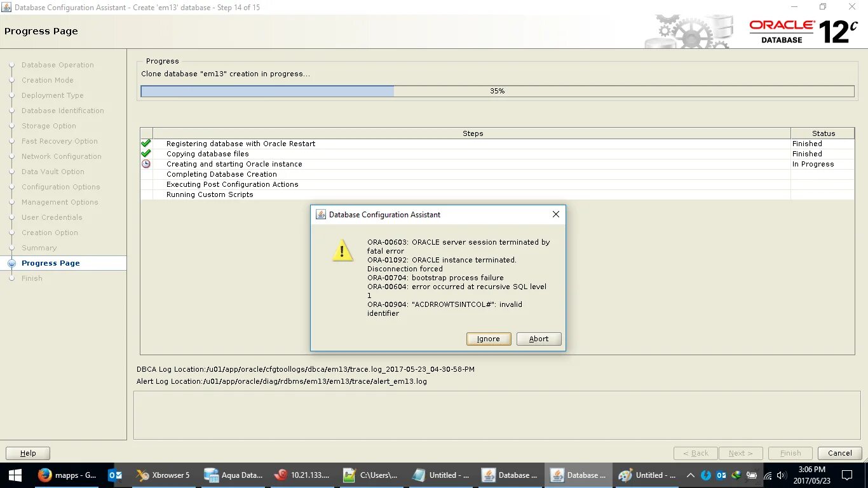This screenshot has width=868, height=488.
Task: Click the battery power tray icon
Action: click(x=752, y=475)
